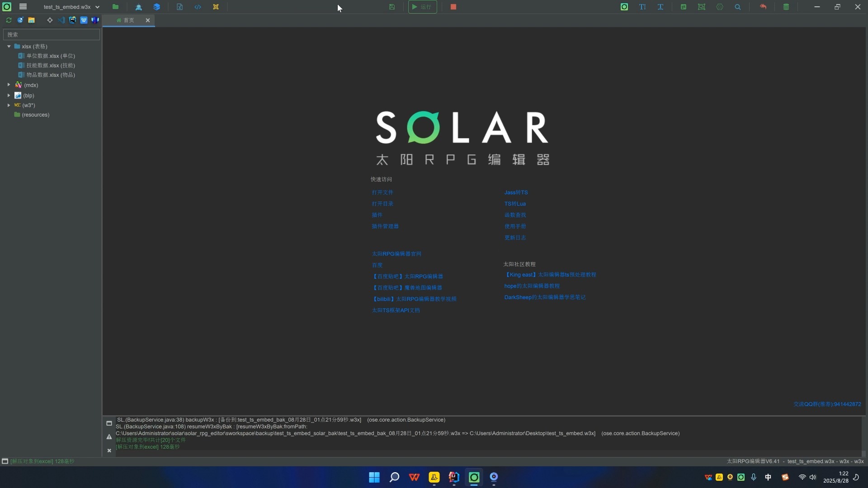The width and height of the screenshot is (868, 488).
Task: Click the green open folder toolbar icon
Action: 116,7
